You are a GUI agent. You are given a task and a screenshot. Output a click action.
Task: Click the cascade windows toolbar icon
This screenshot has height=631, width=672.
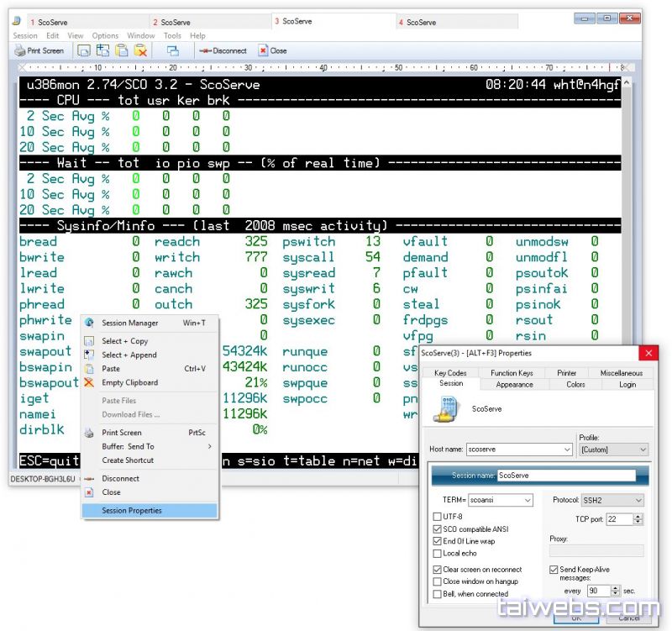pyautogui.click(x=173, y=50)
